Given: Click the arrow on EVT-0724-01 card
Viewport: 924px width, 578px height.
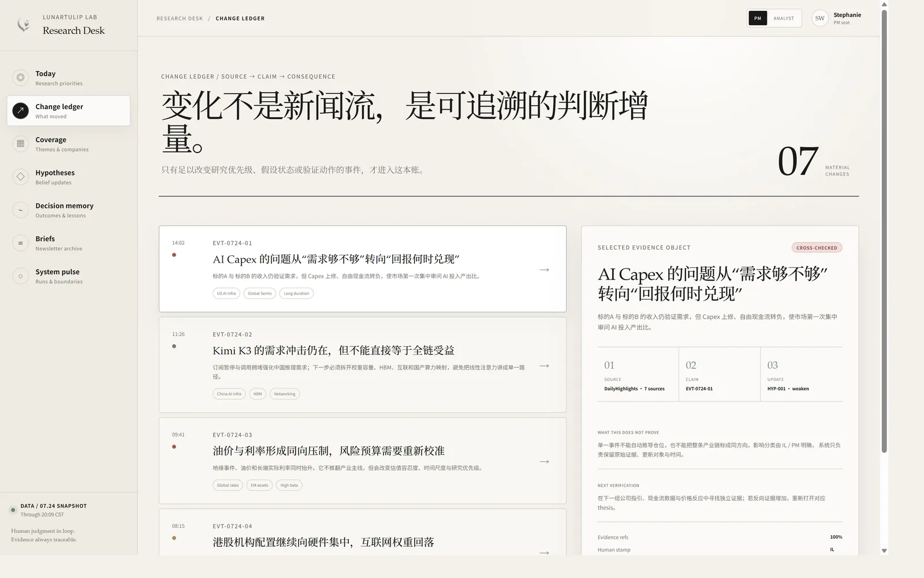Looking at the screenshot, I should coord(544,270).
